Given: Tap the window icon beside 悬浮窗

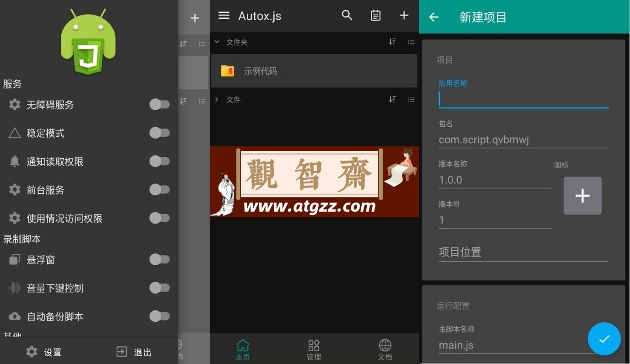Looking at the screenshot, I should (15, 260).
